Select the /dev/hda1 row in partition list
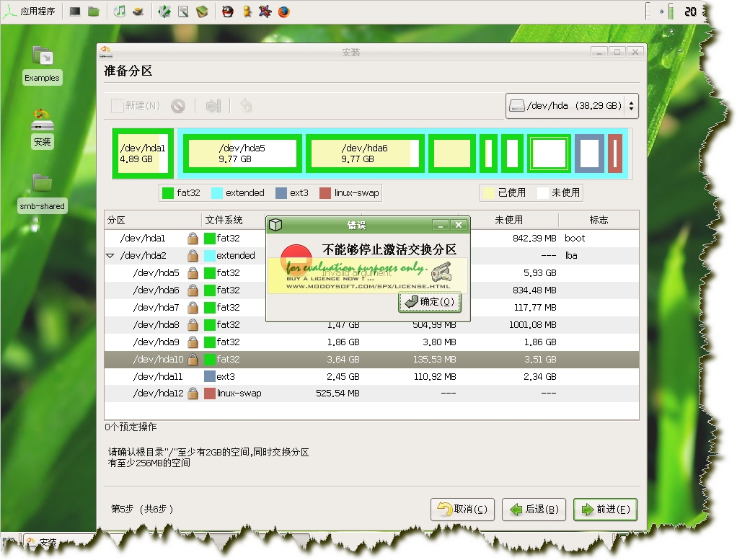This screenshot has height=560, width=737. tap(371, 238)
